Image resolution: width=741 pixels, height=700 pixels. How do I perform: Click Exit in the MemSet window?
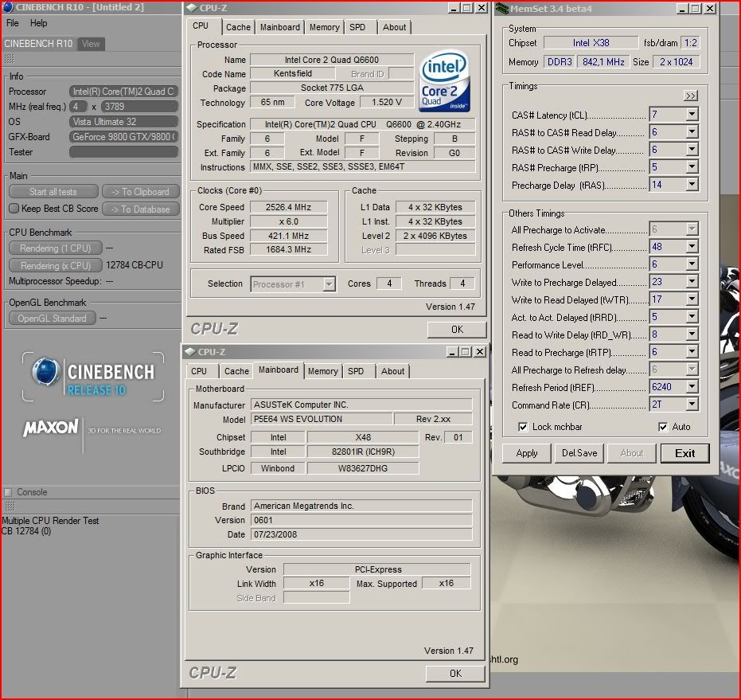(684, 453)
